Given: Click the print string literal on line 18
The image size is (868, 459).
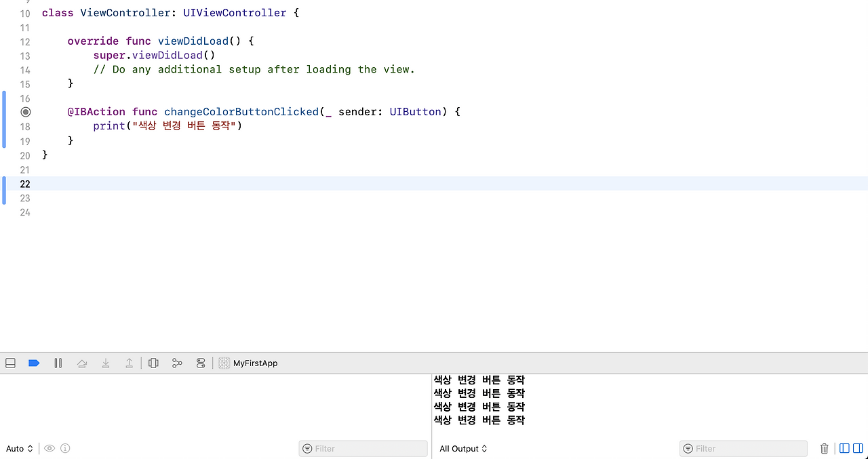Looking at the screenshot, I should [183, 126].
